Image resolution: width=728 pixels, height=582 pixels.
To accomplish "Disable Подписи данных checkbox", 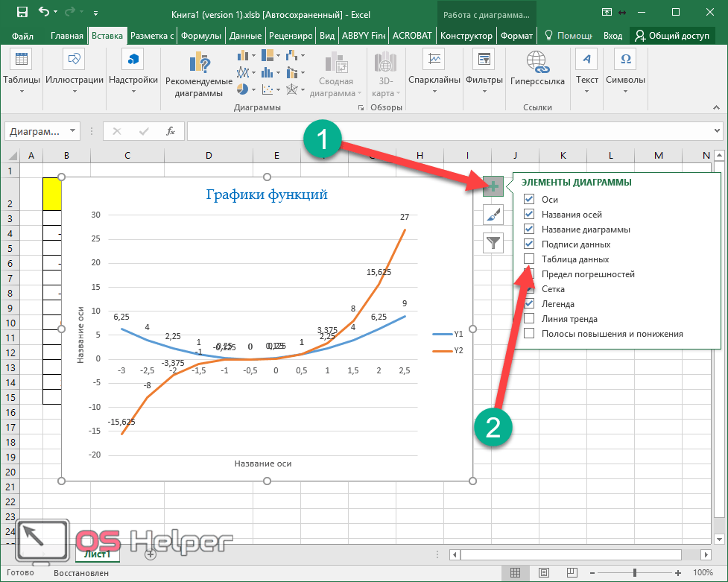I will [529, 244].
